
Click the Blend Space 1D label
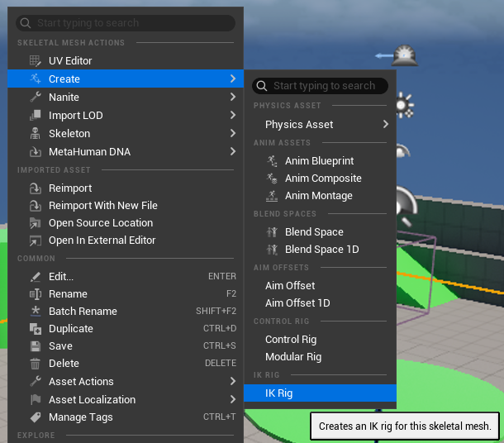pyautogui.click(x=321, y=249)
